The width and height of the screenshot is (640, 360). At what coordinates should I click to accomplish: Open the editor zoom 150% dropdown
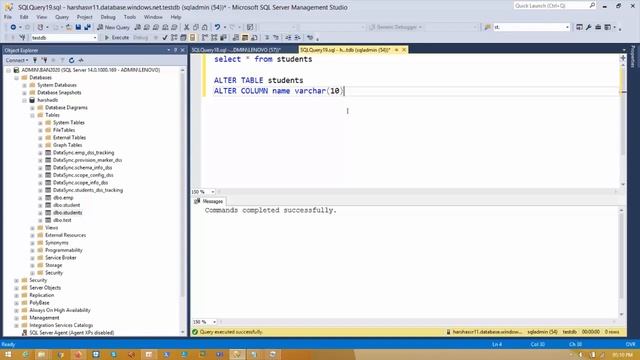[x=213, y=192]
